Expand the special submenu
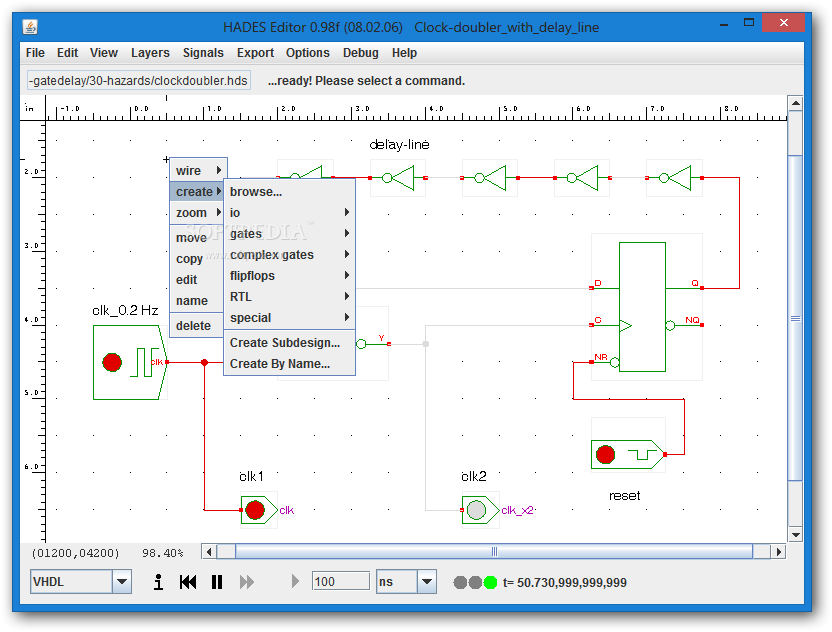The width and height of the screenshot is (832, 632). [289, 318]
